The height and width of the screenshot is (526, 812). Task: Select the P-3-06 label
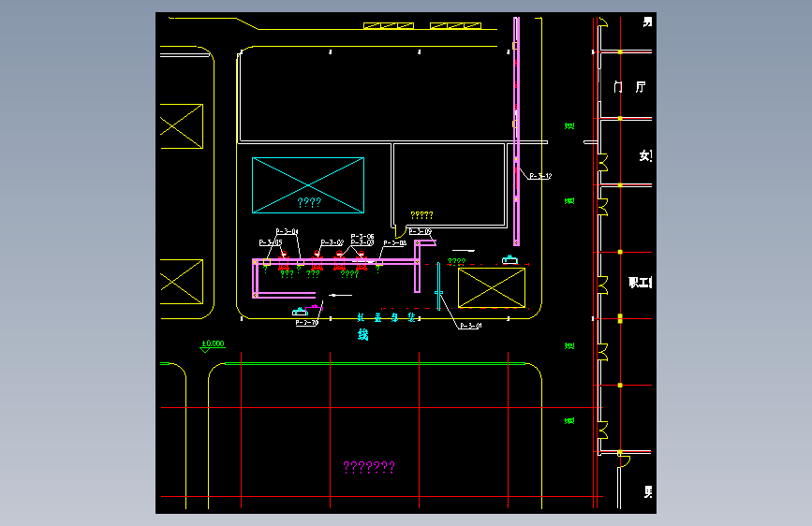click(x=362, y=236)
